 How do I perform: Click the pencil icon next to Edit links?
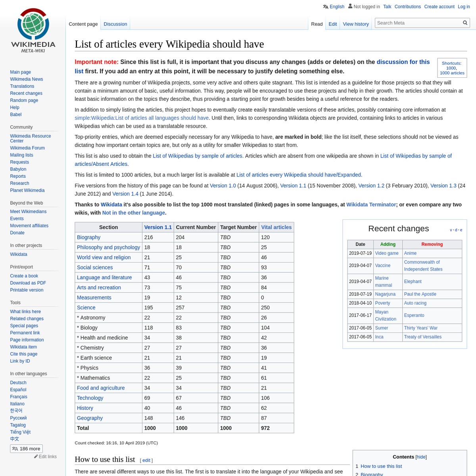36,457
